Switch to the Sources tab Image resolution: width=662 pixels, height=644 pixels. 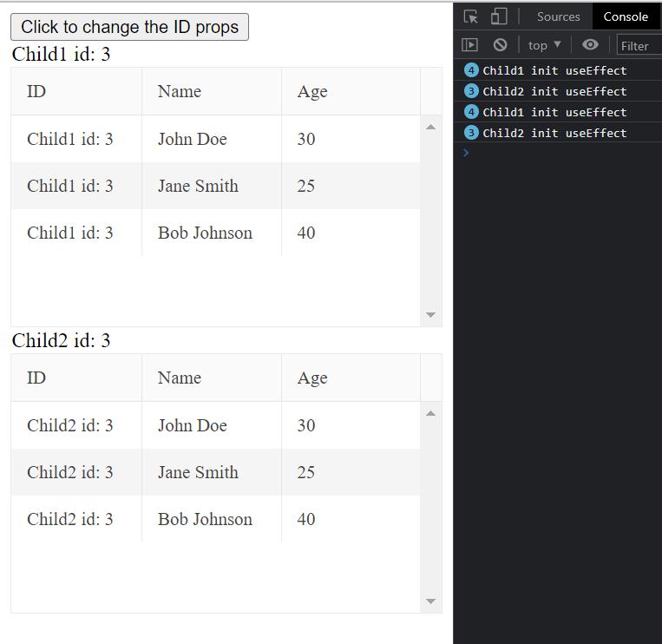(558, 16)
